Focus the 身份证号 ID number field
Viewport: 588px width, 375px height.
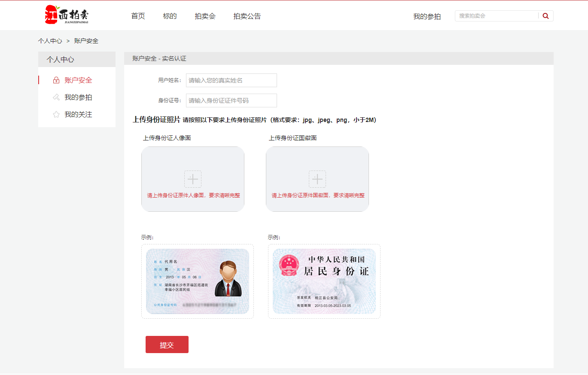[x=231, y=101]
